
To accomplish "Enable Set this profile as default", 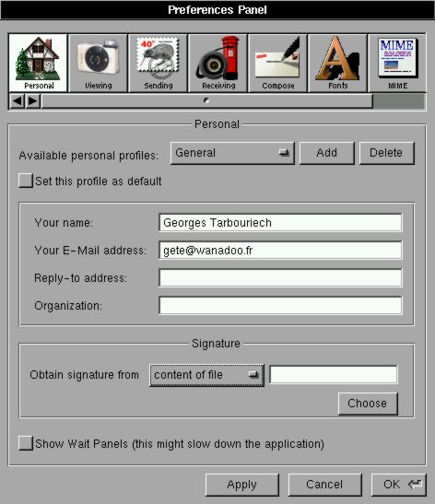I will [26, 181].
